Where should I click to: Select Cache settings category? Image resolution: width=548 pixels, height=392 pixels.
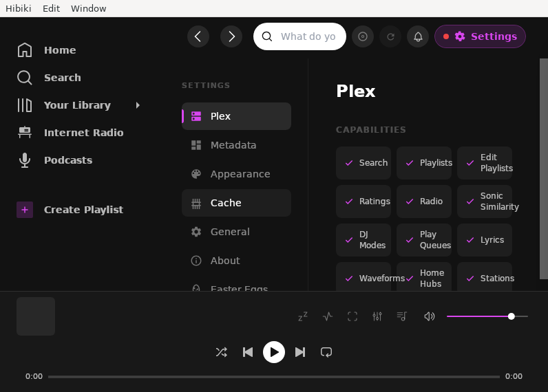coord(236,203)
